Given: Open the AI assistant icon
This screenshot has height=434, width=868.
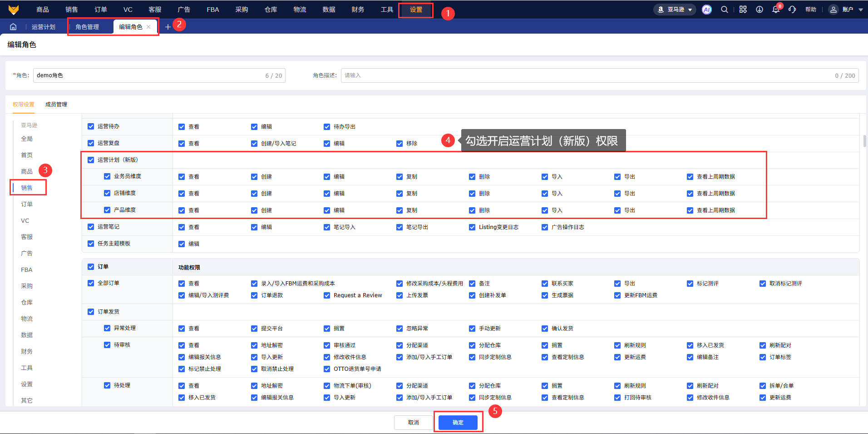Looking at the screenshot, I should (706, 10).
